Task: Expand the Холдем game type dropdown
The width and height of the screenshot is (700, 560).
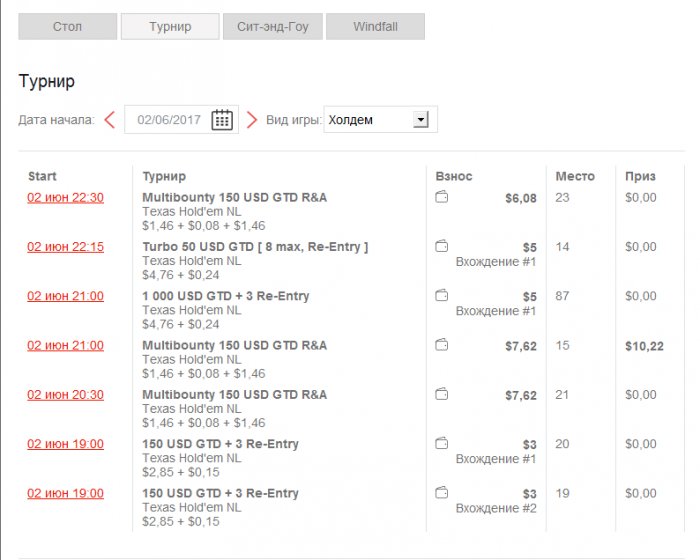Action: click(x=420, y=120)
